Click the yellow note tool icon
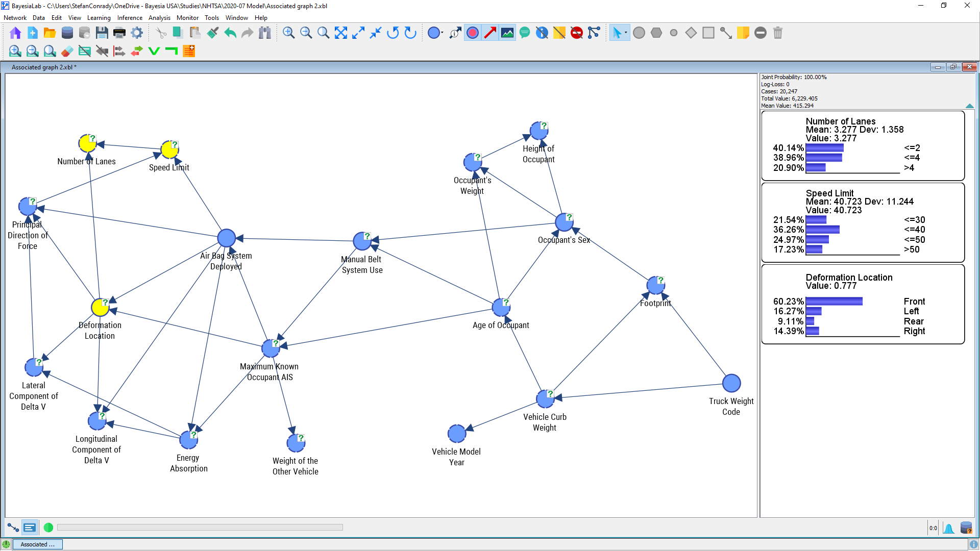The height and width of the screenshot is (551, 980). point(743,33)
